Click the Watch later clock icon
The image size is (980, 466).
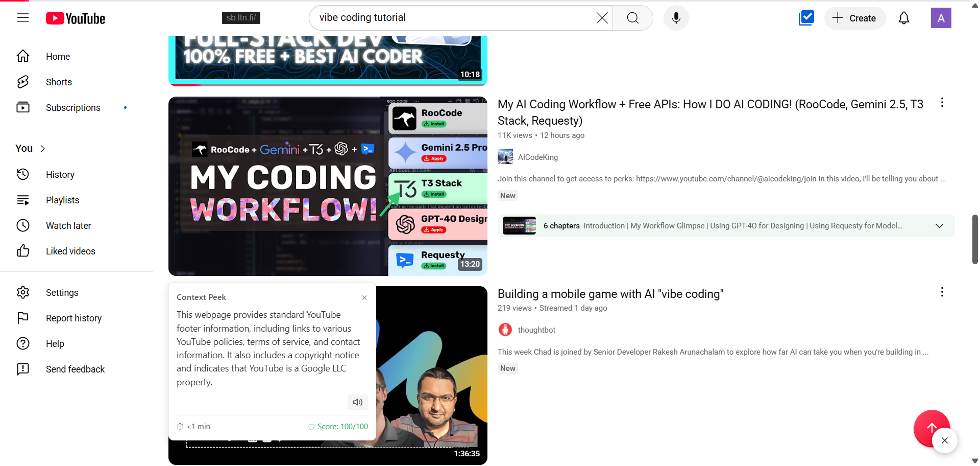coord(23,225)
